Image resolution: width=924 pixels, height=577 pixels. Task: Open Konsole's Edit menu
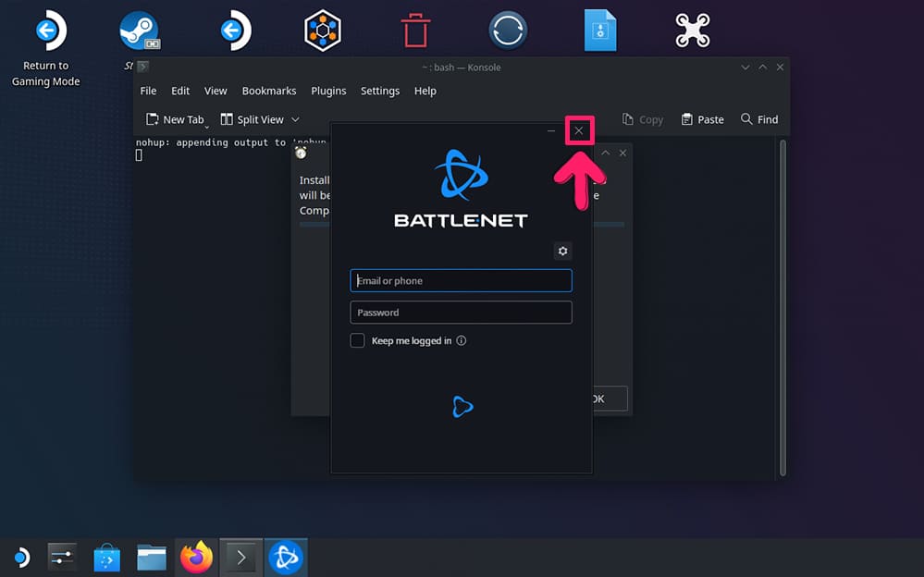click(x=180, y=91)
